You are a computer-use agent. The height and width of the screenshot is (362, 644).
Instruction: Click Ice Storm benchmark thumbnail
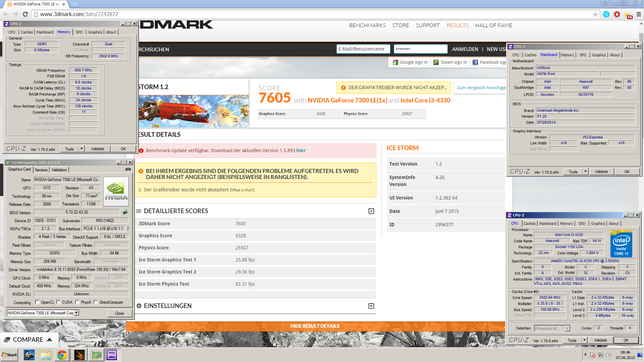tap(194, 111)
